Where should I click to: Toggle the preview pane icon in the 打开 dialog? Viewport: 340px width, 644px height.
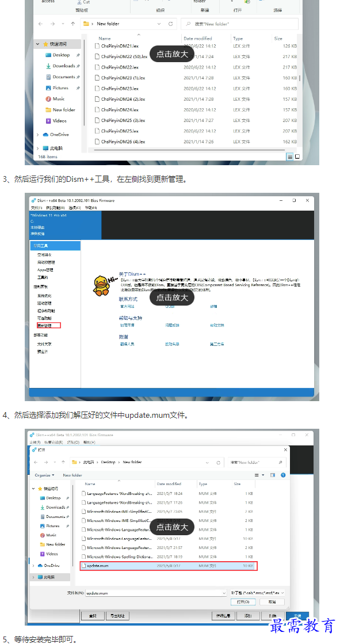(x=272, y=475)
